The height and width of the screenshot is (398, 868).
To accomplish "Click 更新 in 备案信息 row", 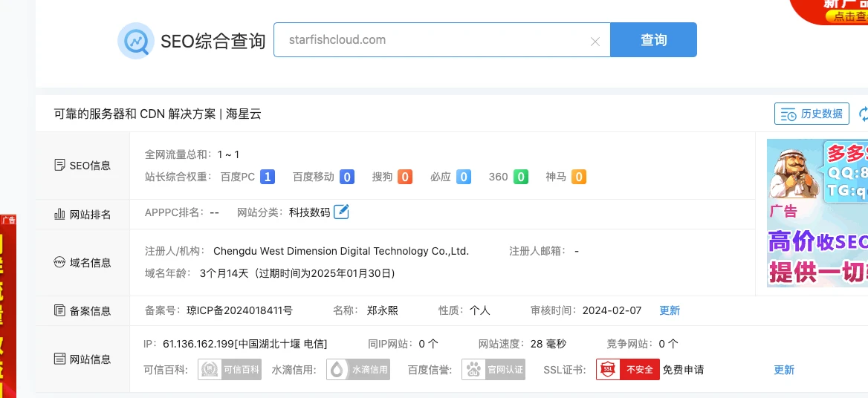I will [670, 310].
